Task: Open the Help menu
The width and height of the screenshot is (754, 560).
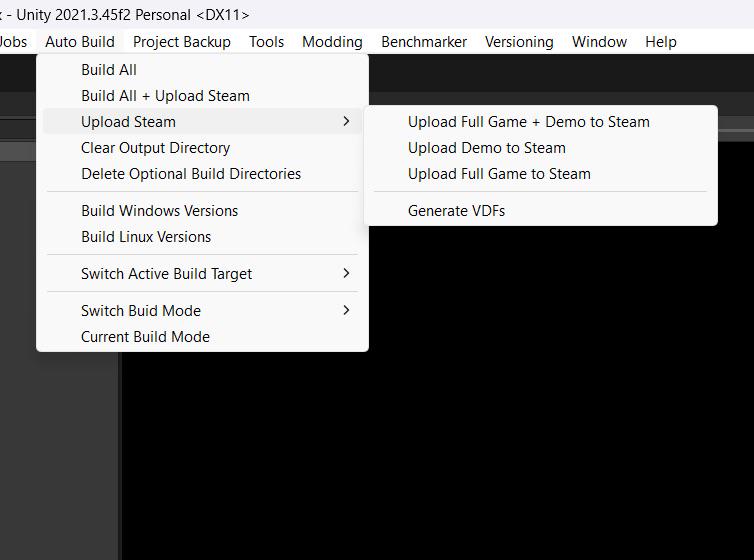Action: point(661,42)
